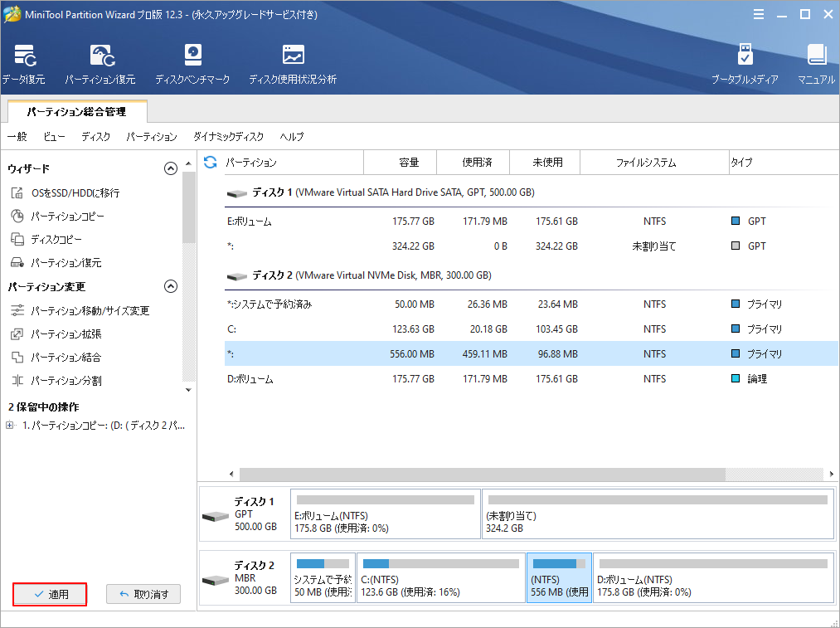Open the データ復元 tool
Viewport: 840px width, 628px height.
[x=23, y=65]
